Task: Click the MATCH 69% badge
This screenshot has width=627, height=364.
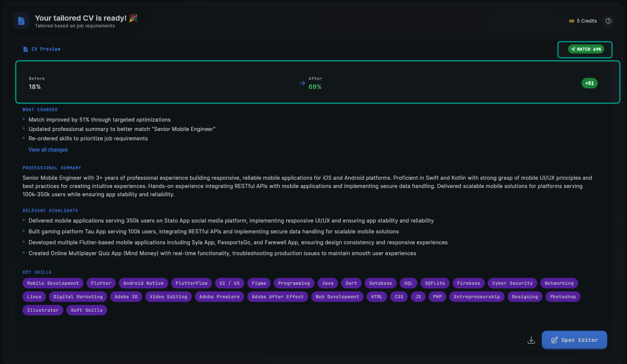Action: tap(586, 49)
